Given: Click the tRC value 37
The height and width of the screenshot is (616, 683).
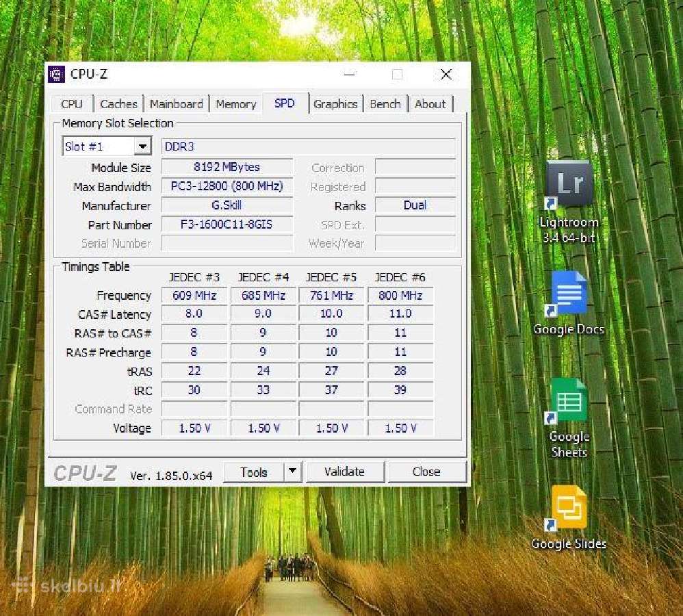Looking at the screenshot, I should click(x=331, y=390).
